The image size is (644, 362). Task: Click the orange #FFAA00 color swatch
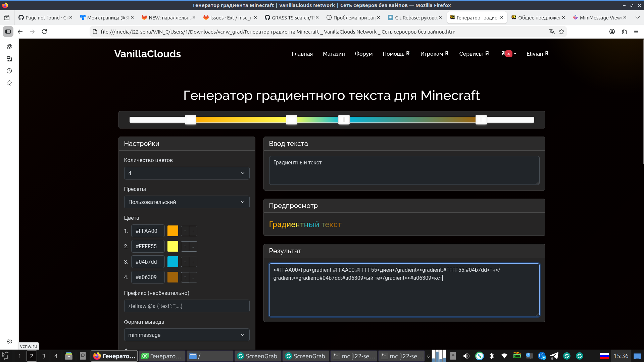click(x=173, y=231)
